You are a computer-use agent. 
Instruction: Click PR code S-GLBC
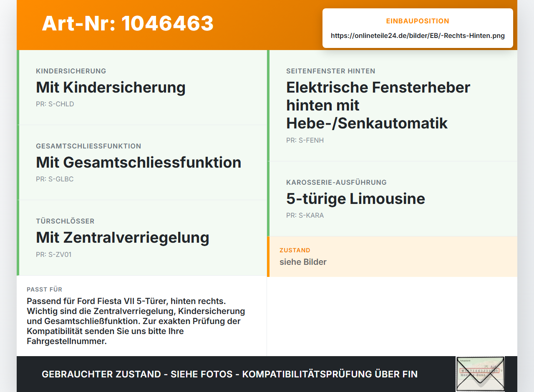[x=55, y=179]
